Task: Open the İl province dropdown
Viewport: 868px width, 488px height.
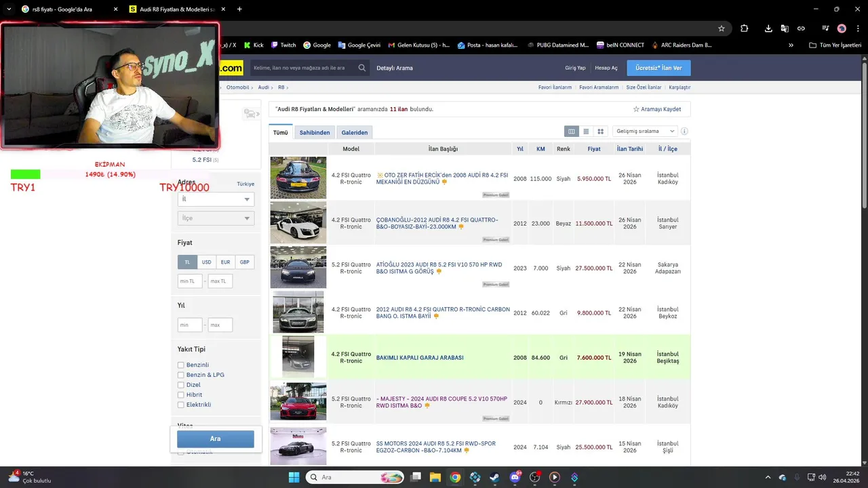Action: click(216, 199)
